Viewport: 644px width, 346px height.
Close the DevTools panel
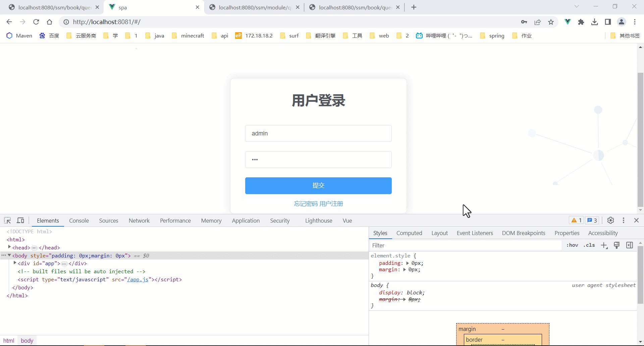636,220
